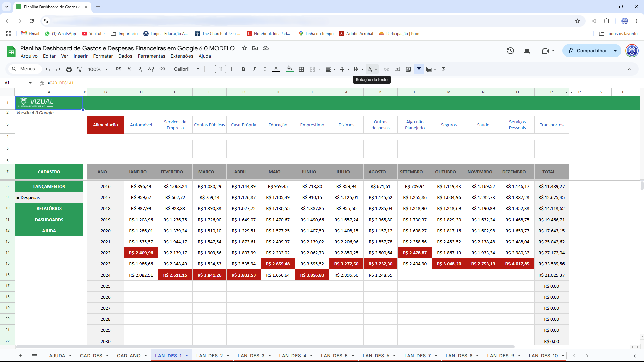The image size is (644, 362).
Task: Toggle bold formatting
Action: [x=243, y=69]
